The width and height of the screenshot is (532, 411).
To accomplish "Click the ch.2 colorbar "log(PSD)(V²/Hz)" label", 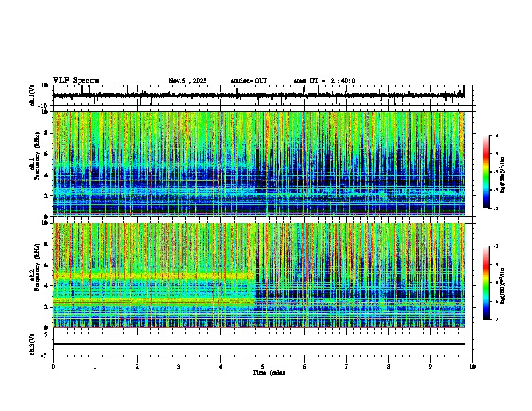I will [x=502, y=285].
